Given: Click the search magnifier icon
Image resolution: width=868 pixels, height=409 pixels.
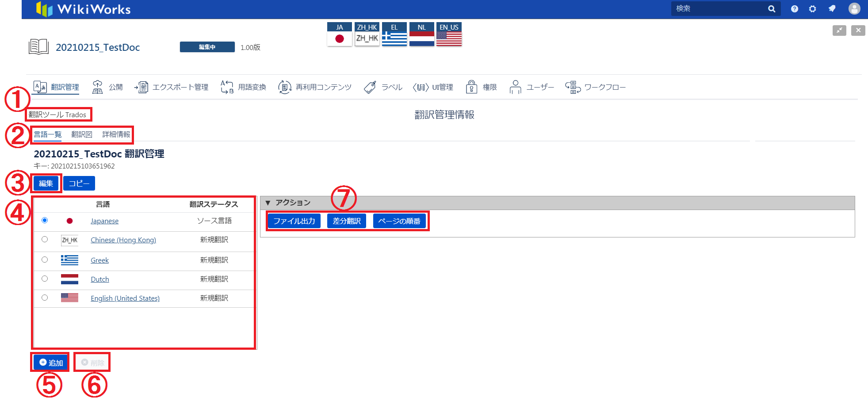Looking at the screenshot, I should pyautogui.click(x=772, y=9).
